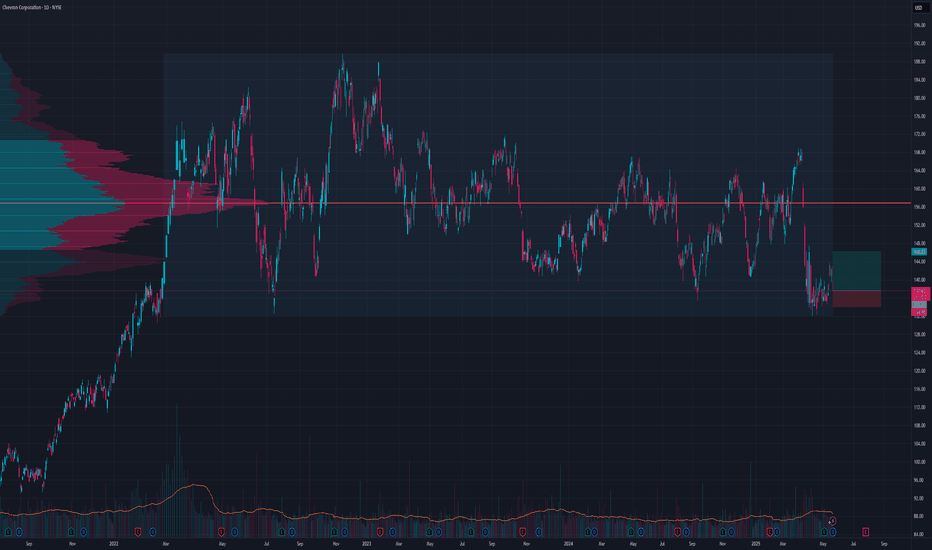Open the red earnings marker right of 2025 label
Viewport: 932px width, 550px height.
pos(769,532)
